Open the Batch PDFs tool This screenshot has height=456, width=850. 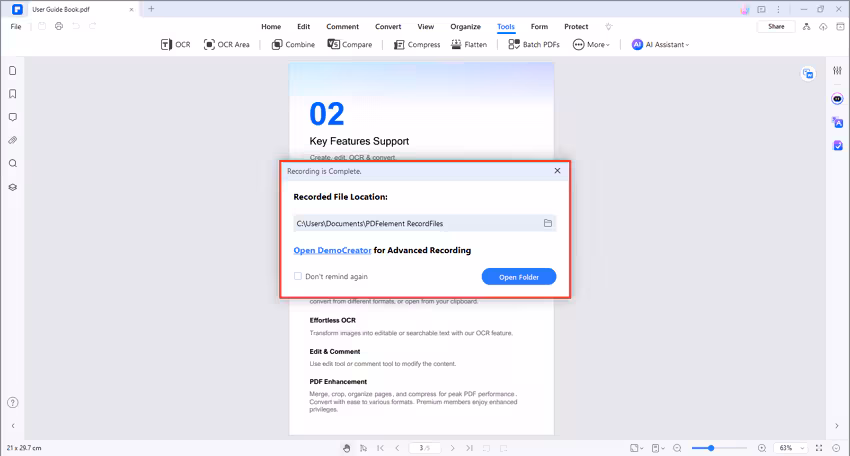pyautogui.click(x=533, y=45)
